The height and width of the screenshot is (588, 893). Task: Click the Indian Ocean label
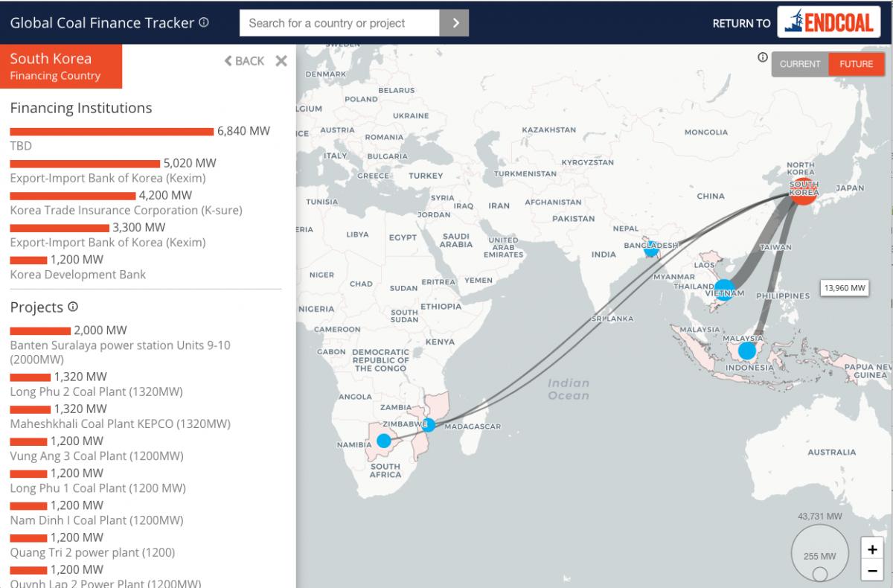(569, 389)
